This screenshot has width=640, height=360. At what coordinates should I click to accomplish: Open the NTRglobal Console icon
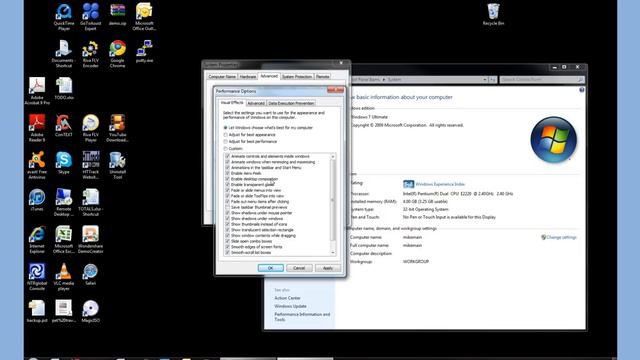(37, 276)
